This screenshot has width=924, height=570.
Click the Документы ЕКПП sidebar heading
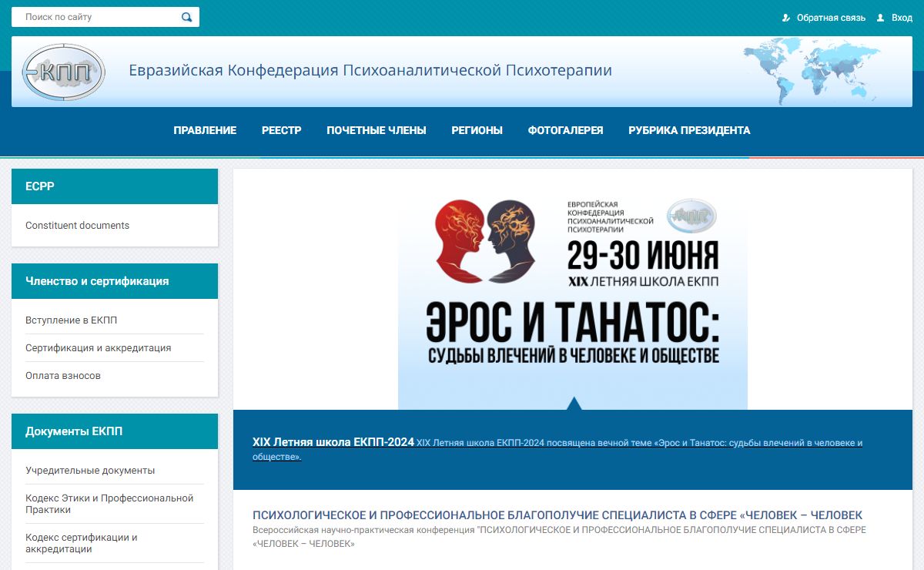(x=115, y=431)
